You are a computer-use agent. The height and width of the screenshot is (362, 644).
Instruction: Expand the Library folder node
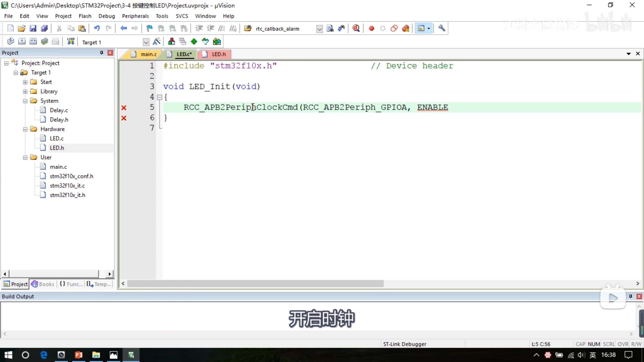click(25, 92)
